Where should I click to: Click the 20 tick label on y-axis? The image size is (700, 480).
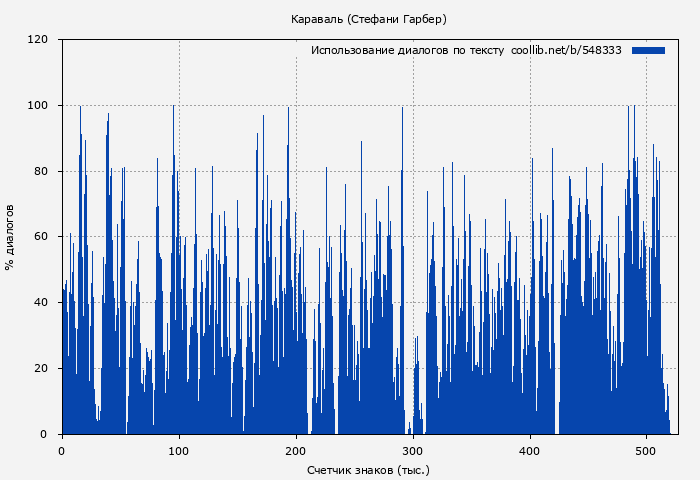click(42, 368)
